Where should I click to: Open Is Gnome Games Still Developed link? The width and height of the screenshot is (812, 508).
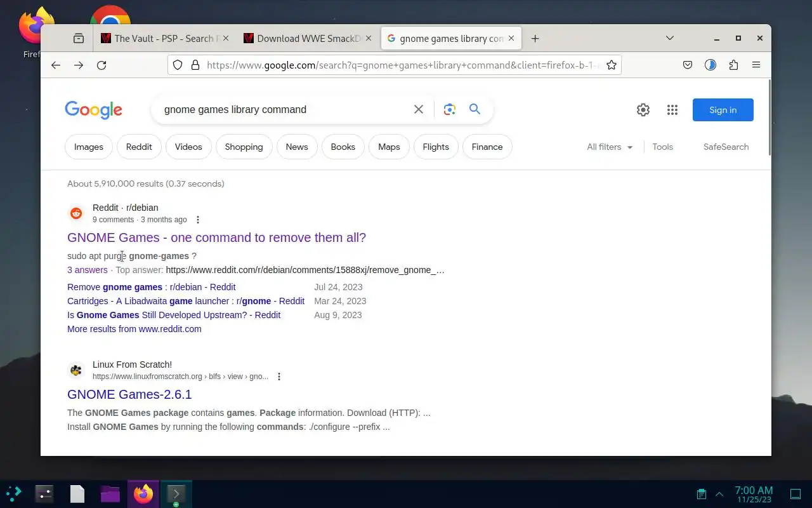tap(174, 315)
